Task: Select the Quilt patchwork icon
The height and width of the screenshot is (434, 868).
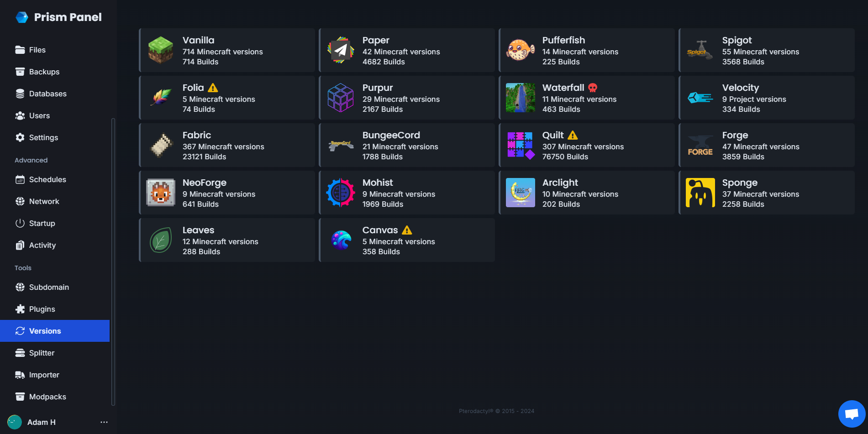Action: tap(521, 145)
